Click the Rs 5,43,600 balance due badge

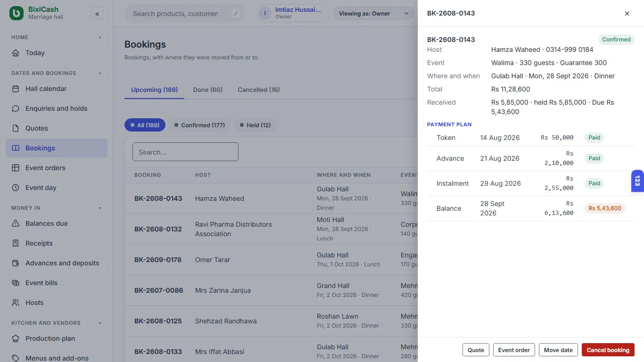(605, 208)
